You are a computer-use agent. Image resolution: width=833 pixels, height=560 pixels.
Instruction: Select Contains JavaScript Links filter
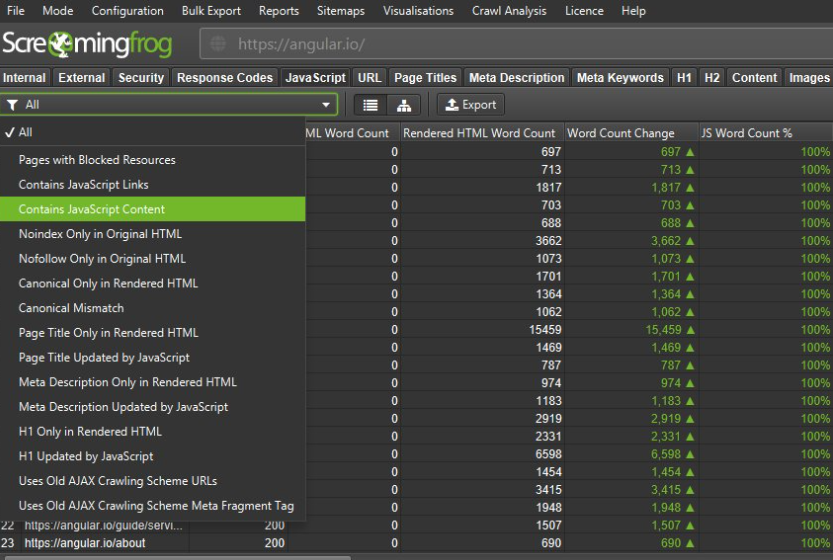click(x=153, y=184)
